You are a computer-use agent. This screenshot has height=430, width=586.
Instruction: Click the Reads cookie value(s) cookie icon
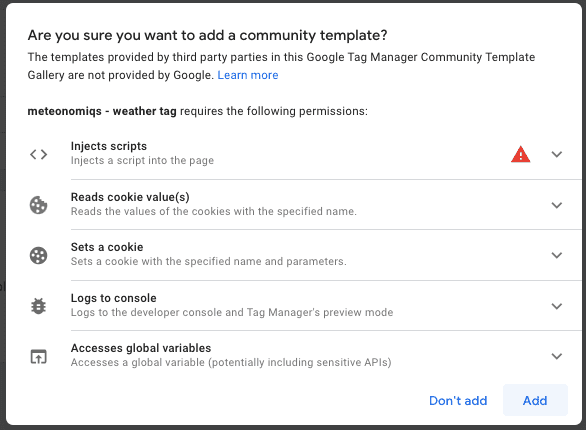pyautogui.click(x=38, y=205)
